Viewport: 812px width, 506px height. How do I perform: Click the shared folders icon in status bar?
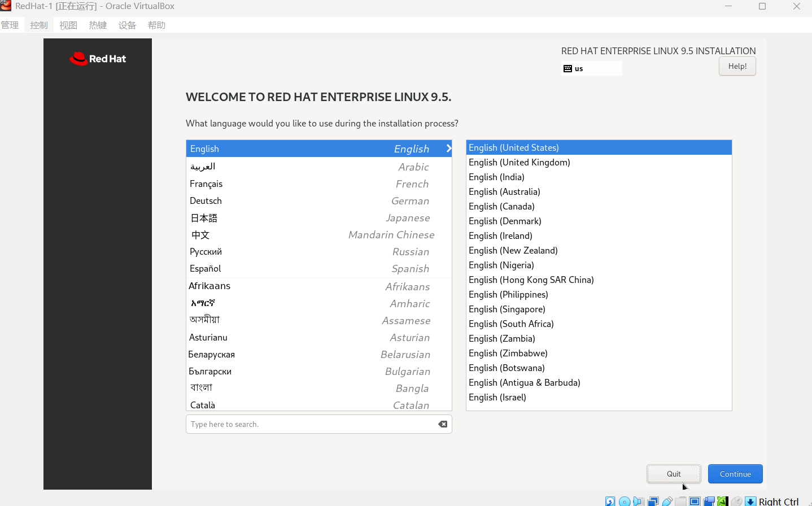pyautogui.click(x=681, y=501)
